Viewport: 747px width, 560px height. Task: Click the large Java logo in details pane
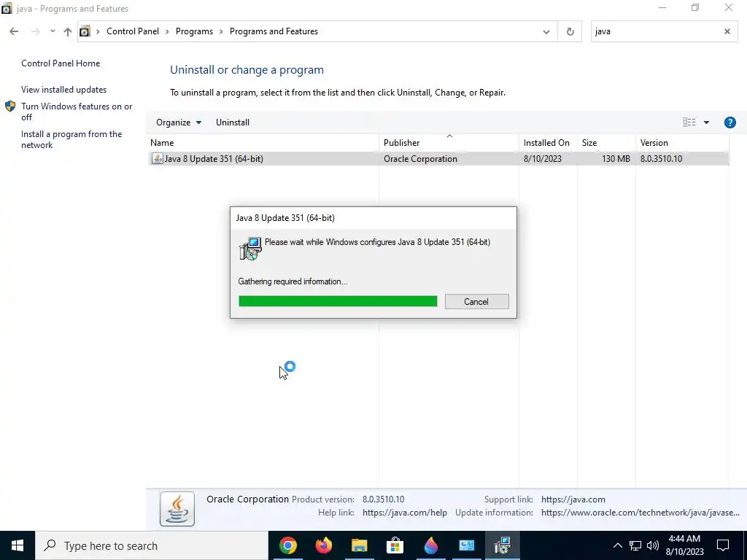pyautogui.click(x=177, y=509)
